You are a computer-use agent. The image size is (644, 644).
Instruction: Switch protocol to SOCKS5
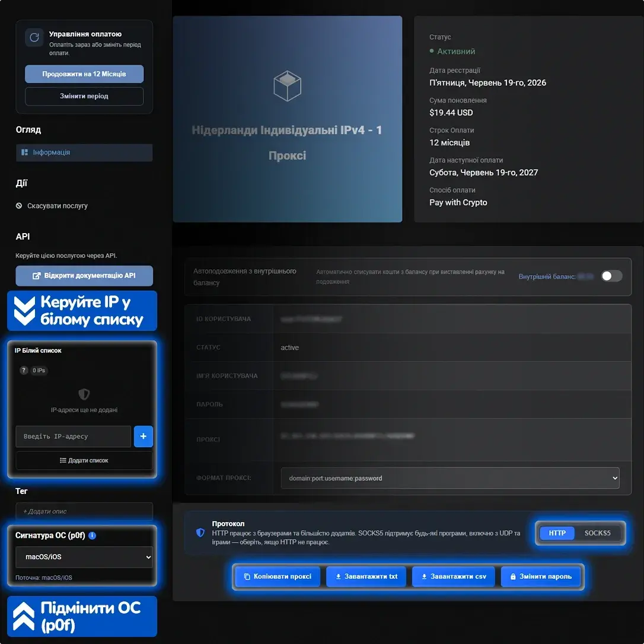click(x=597, y=533)
